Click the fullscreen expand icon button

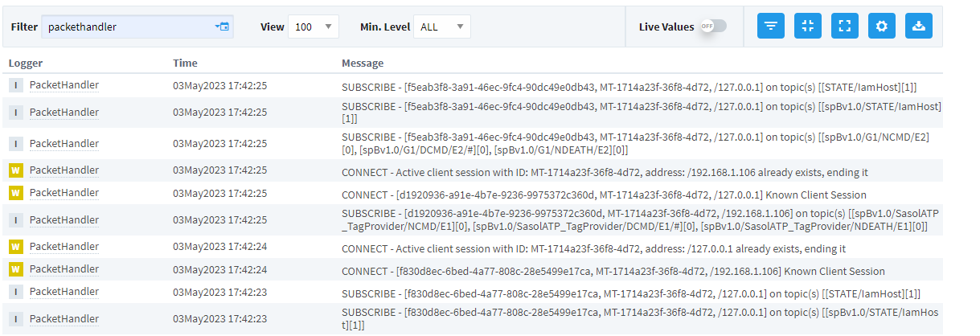coord(844,26)
